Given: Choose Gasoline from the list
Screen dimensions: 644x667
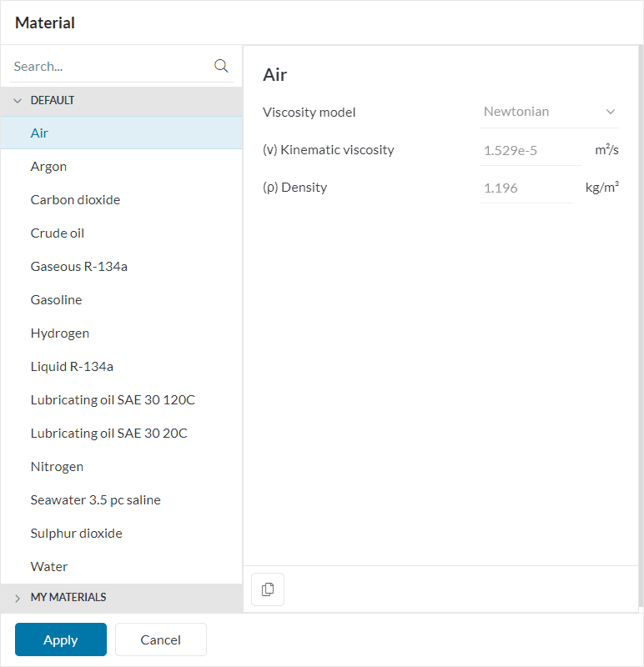Looking at the screenshot, I should 56,300.
